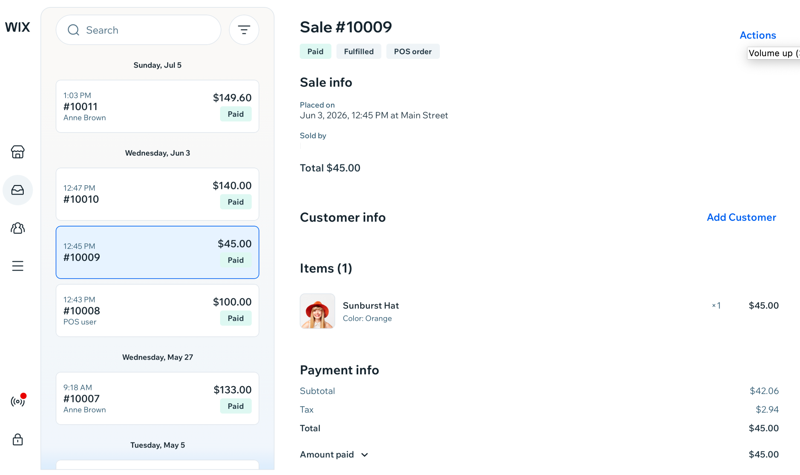Click the 'Tuesday, May 5' date header

coord(157,445)
